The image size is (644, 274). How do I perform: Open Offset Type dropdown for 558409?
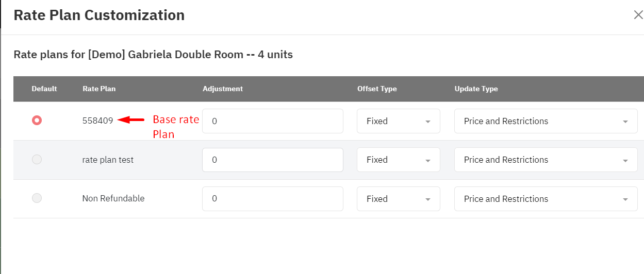tap(399, 121)
